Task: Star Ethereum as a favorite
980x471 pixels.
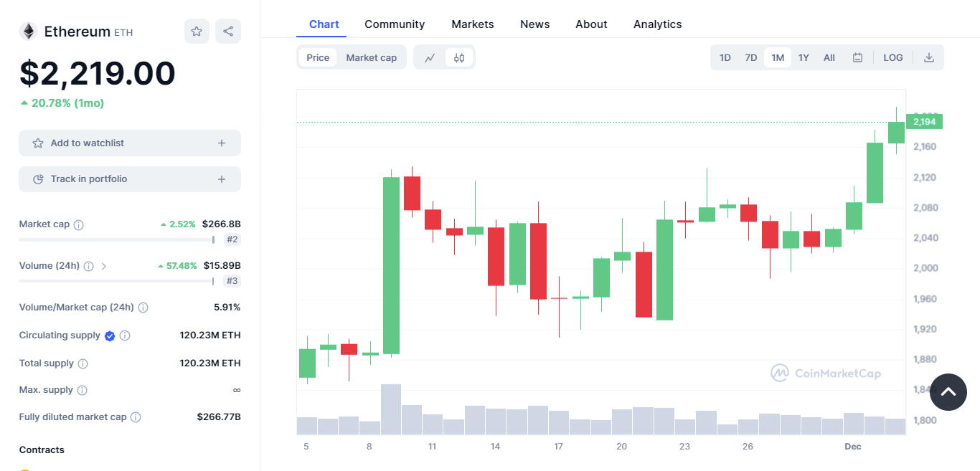Action: (x=197, y=32)
